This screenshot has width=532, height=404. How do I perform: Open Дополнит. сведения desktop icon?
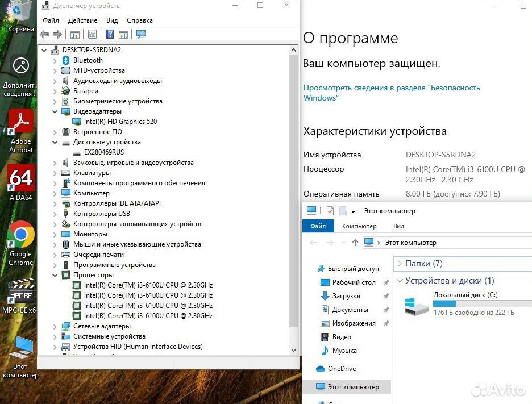pyautogui.click(x=20, y=77)
